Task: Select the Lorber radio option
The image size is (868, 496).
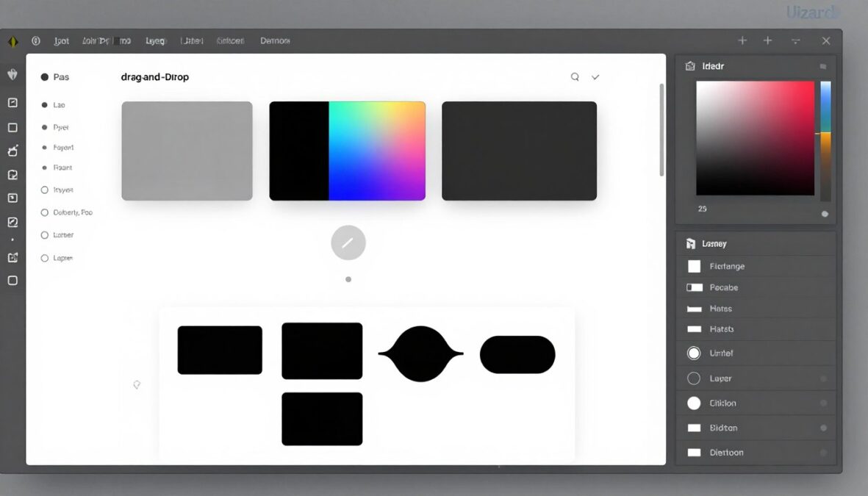Action: point(45,235)
